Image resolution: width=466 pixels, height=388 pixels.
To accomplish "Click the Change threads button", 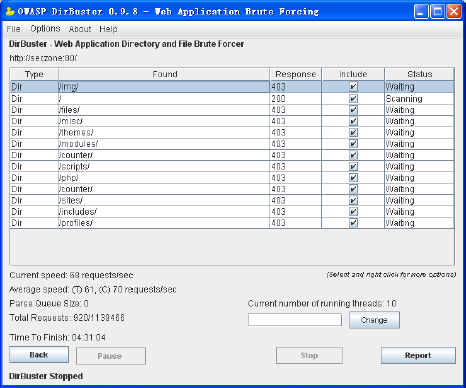I will pos(374,320).
